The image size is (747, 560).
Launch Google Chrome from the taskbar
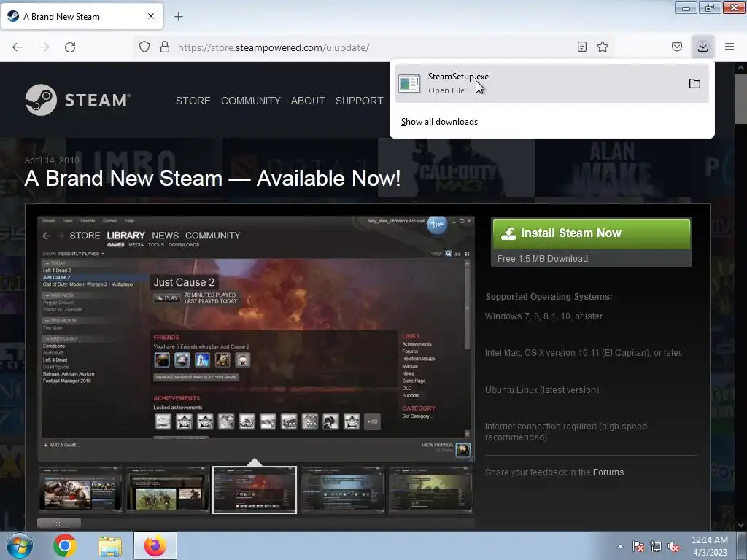click(x=65, y=545)
